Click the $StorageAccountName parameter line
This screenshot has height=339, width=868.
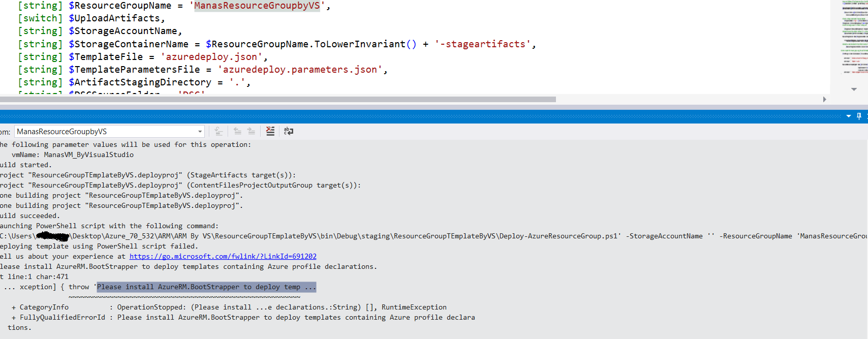[100, 31]
